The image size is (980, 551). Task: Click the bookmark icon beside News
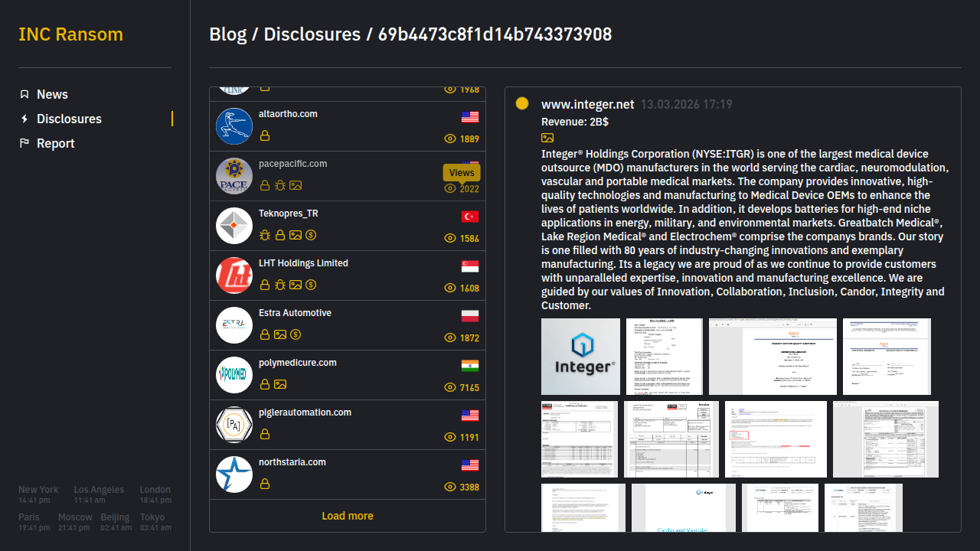coord(24,94)
